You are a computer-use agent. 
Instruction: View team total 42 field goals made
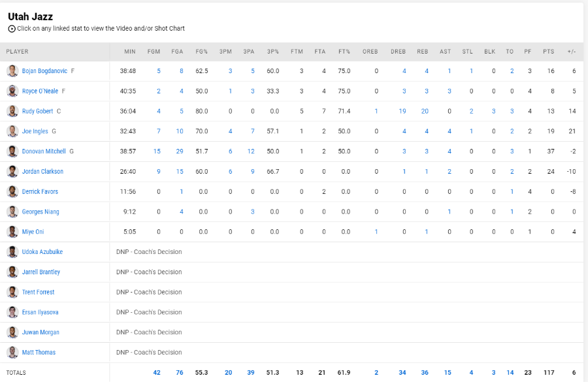pos(157,373)
